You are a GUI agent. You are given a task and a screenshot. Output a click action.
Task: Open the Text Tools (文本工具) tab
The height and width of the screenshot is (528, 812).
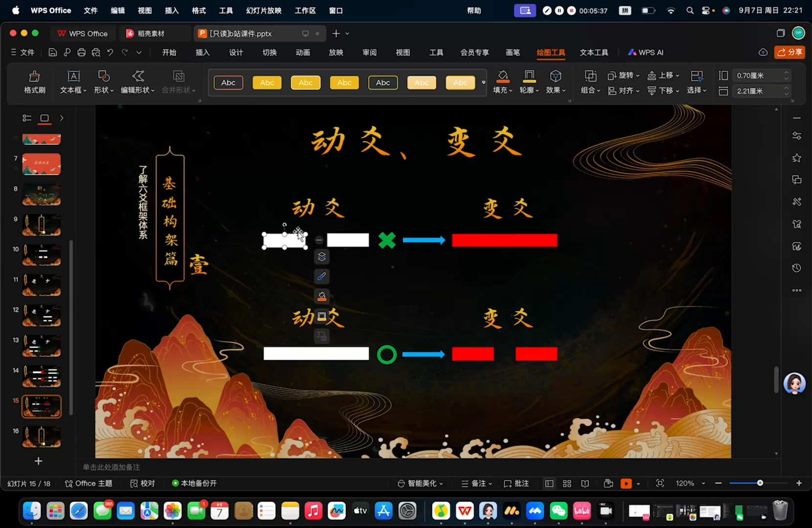pos(594,52)
